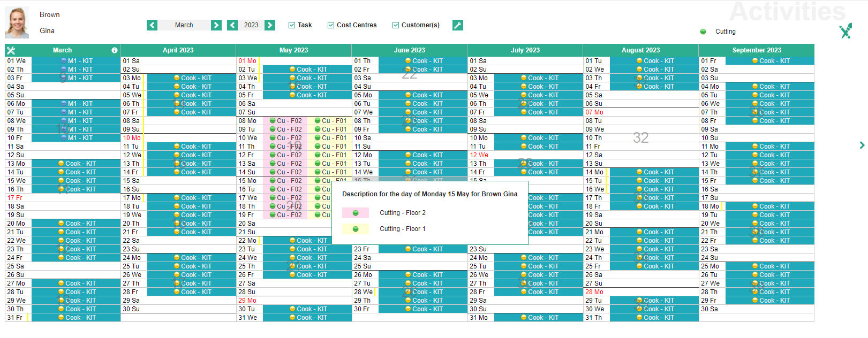Select Cook - KIT on August 01 Tu
868x338 pixels.
coord(654,61)
